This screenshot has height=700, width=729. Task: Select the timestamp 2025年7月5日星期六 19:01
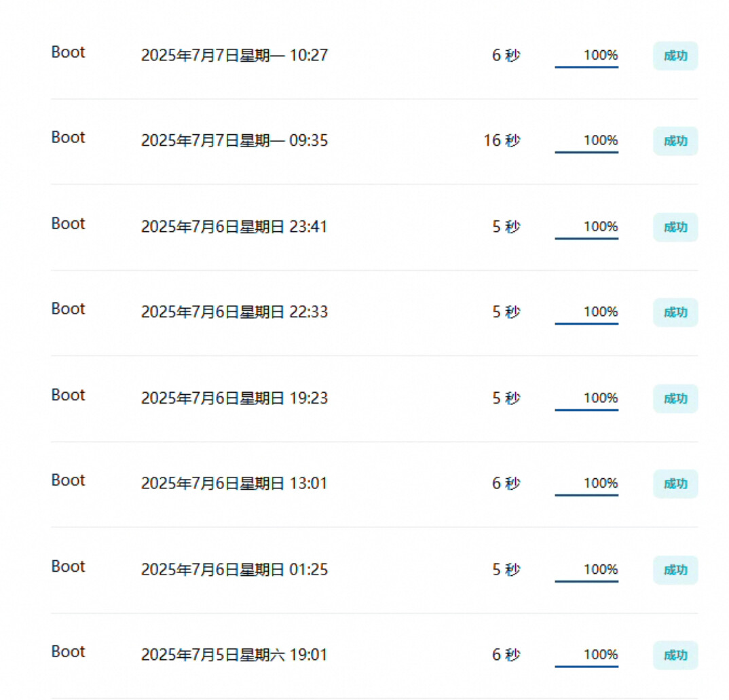[x=234, y=655]
